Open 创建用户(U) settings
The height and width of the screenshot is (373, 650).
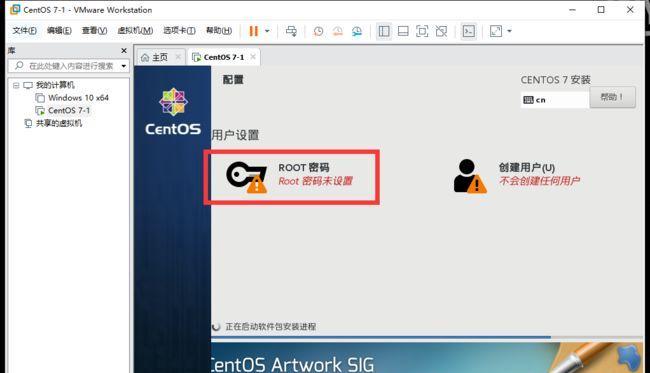coord(517,176)
